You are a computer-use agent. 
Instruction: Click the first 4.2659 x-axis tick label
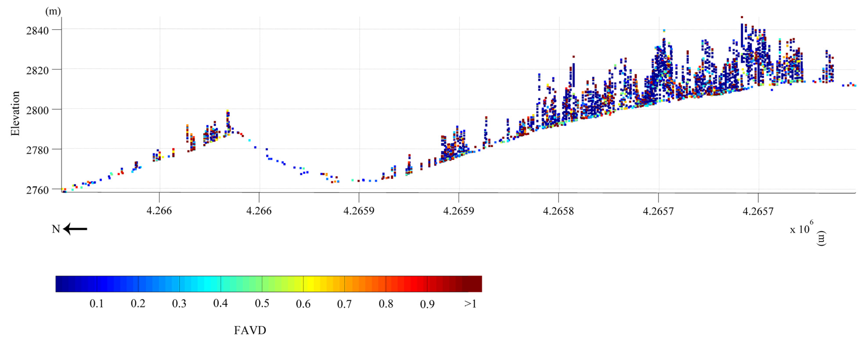click(x=358, y=211)
